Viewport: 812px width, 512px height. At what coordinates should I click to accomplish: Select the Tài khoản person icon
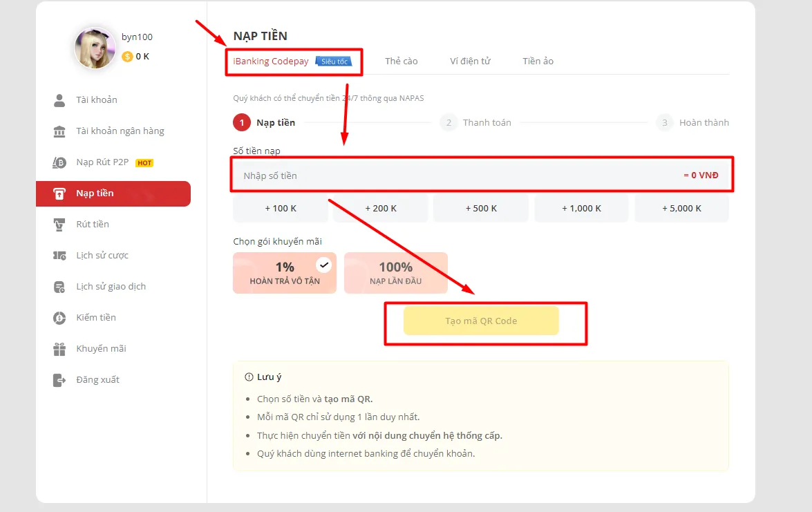point(62,99)
